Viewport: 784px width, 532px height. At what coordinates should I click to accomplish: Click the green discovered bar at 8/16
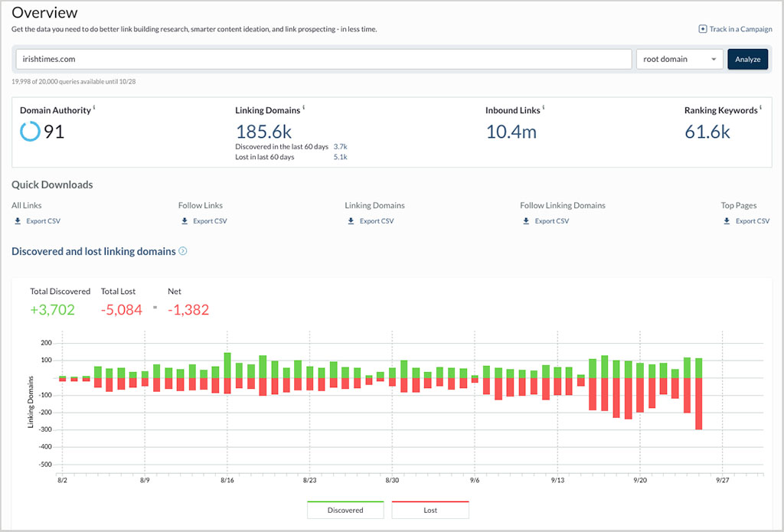(x=227, y=365)
